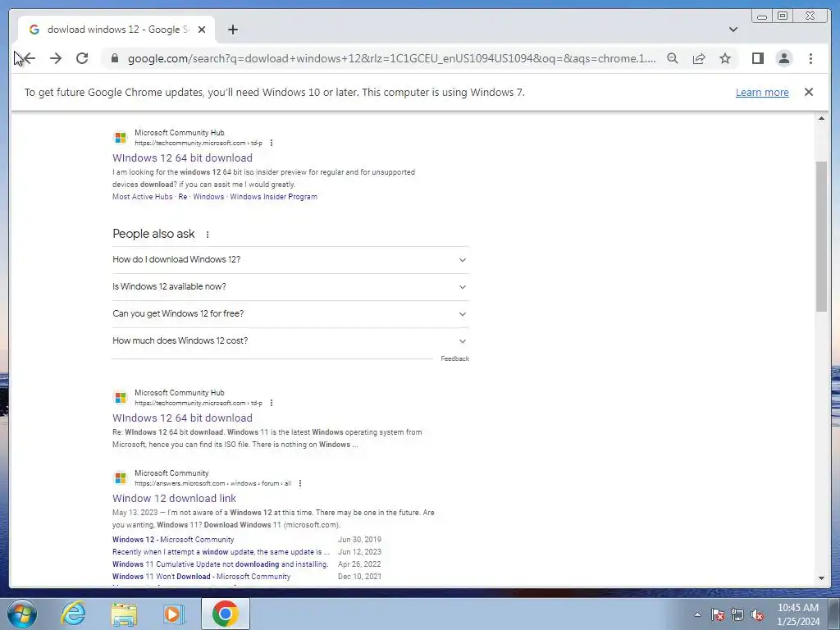The height and width of the screenshot is (630, 840).
Task: Open Windows Media Player from taskbar
Action: 173,614
